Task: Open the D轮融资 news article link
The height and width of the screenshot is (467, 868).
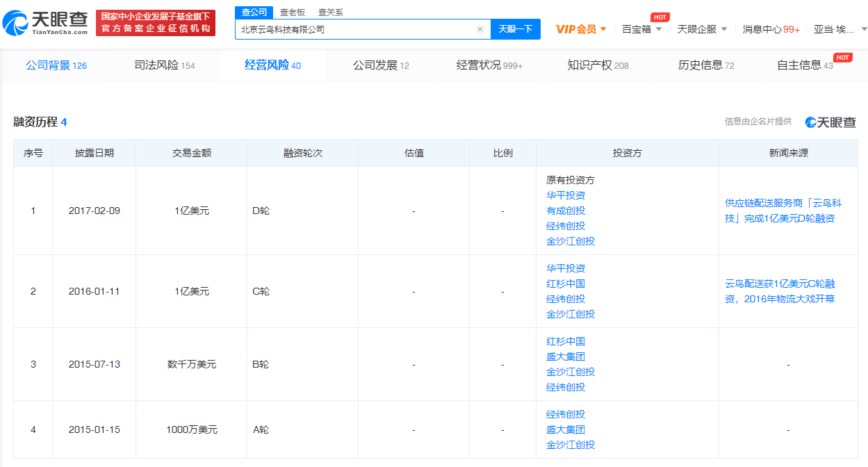Action: [783, 211]
